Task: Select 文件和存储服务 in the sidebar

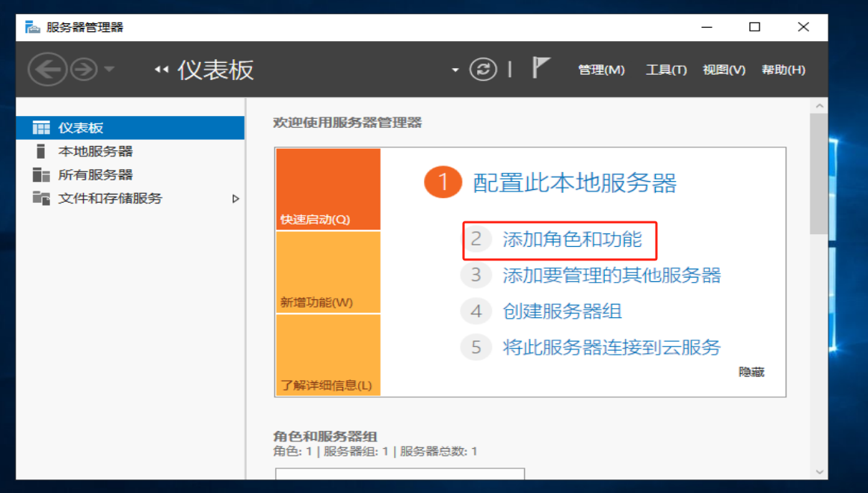Action: pos(130,198)
